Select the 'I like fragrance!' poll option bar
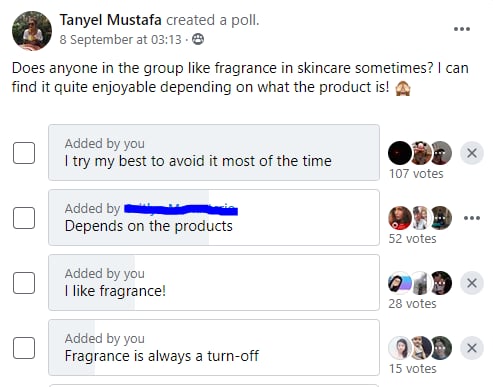493x387 pixels. pos(214,283)
